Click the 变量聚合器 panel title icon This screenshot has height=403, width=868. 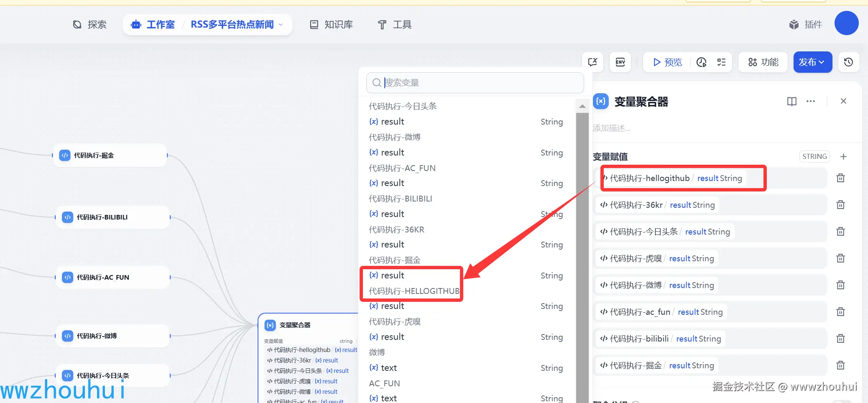[601, 101]
